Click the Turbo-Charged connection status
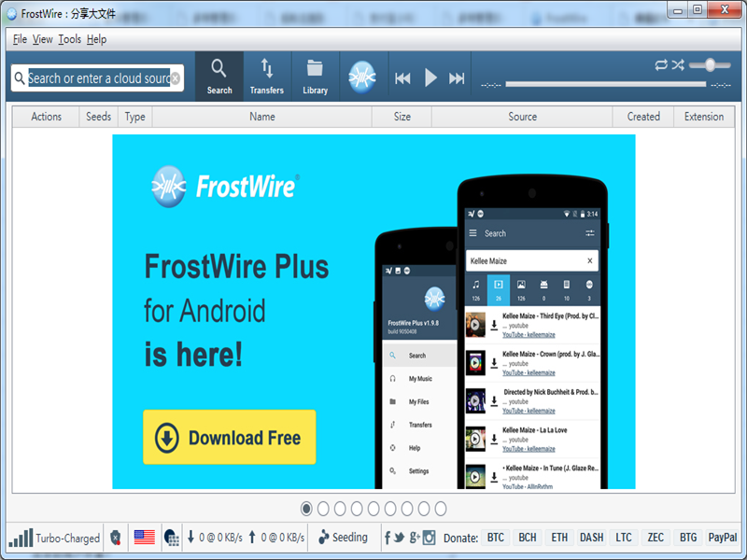The image size is (747, 560). 54,538
